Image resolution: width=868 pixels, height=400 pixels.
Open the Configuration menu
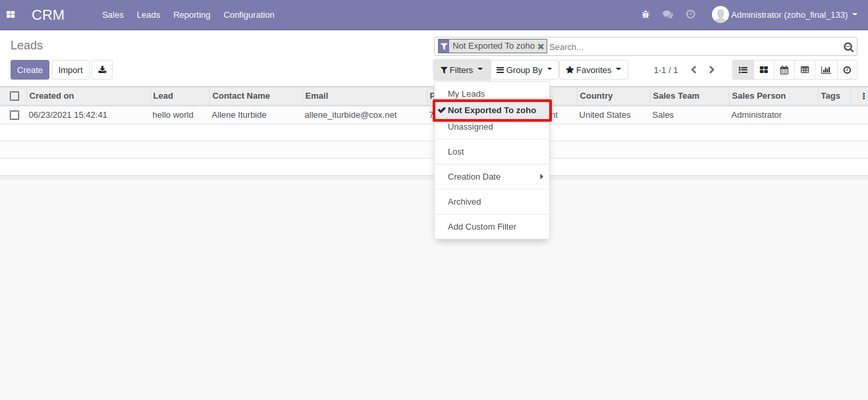(x=249, y=14)
